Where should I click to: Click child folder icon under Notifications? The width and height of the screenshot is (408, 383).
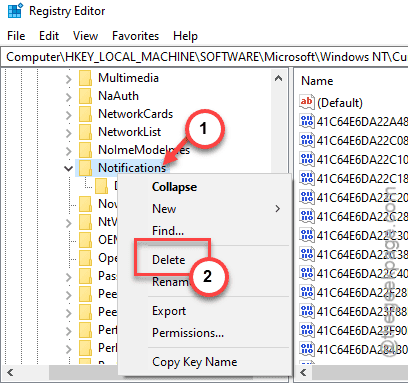(x=101, y=186)
